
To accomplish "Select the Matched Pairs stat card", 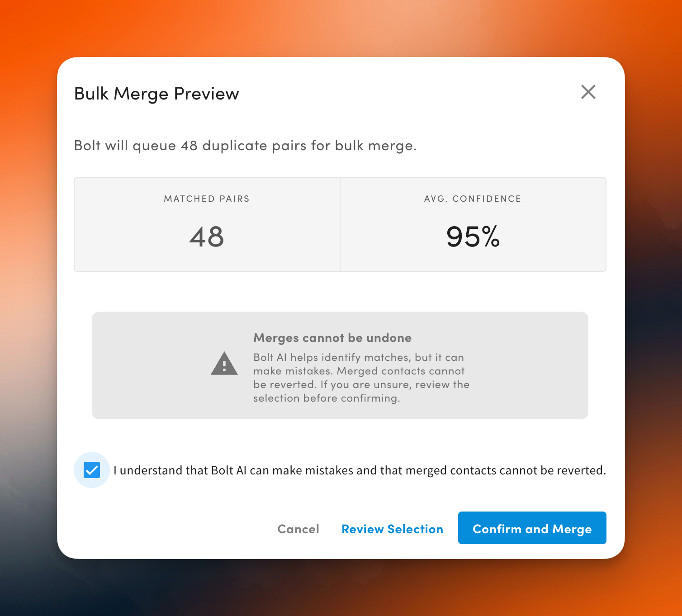I will coord(207,224).
